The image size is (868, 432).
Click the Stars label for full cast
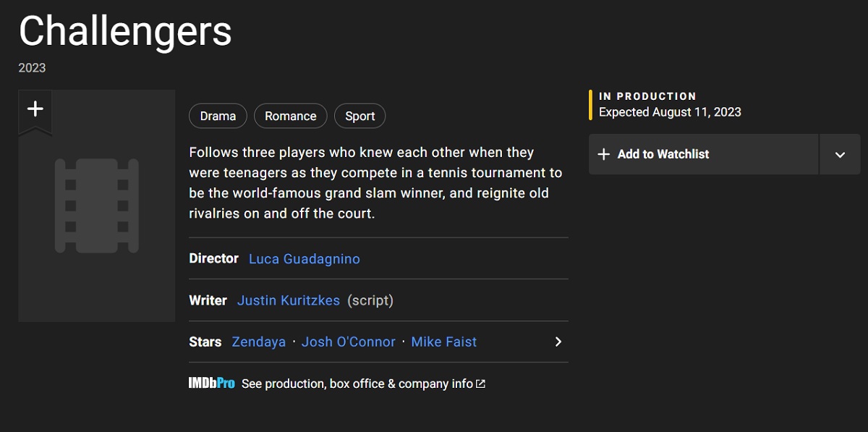pos(205,342)
